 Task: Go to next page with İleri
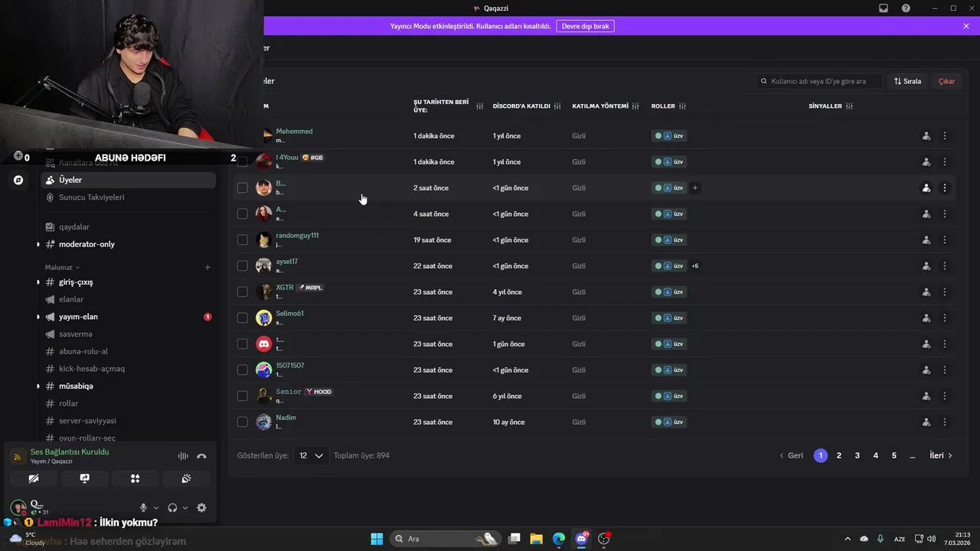(x=941, y=455)
